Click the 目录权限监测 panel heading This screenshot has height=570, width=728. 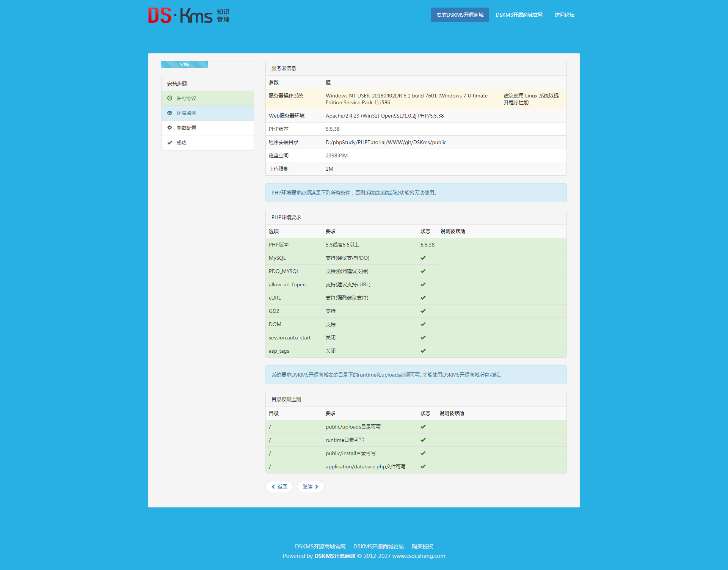tap(416, 399)
